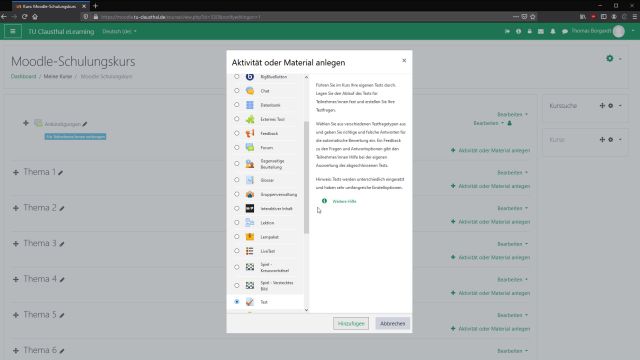Click the activity list scrollbar thumb
Image resolution: width=640 pixels, height=360 pixels.
[x=306, y=177]
